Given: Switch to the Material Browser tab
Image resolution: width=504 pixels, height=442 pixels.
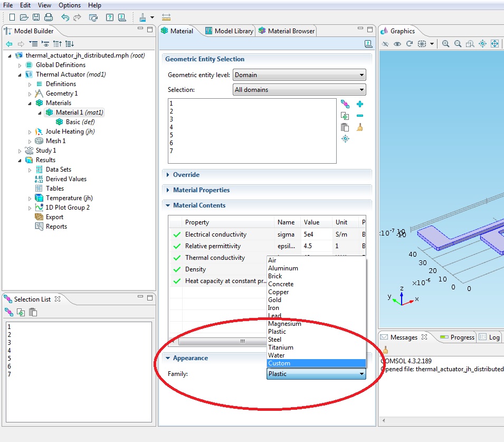Looking at the screenshot, I should pyautogui.click(x=286, y=31).
